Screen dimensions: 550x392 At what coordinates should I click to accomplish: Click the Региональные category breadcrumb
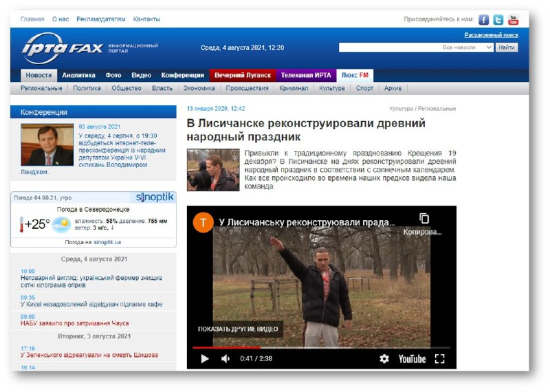[x=437, y=109]
